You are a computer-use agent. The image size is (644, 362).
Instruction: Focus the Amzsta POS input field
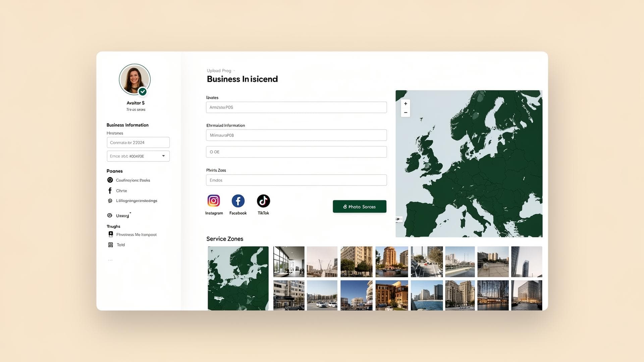tap(296, 107)
